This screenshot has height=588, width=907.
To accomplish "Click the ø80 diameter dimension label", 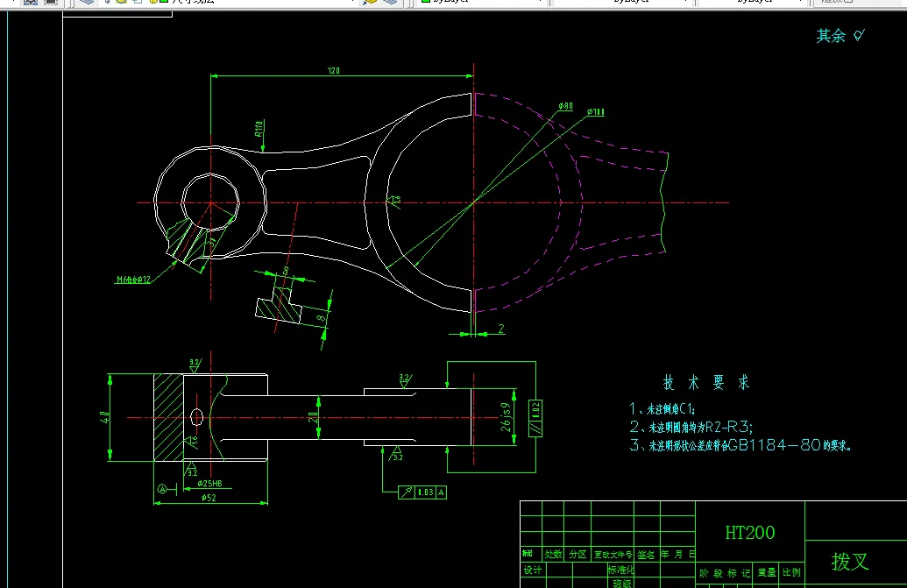I will coord(566,106).
